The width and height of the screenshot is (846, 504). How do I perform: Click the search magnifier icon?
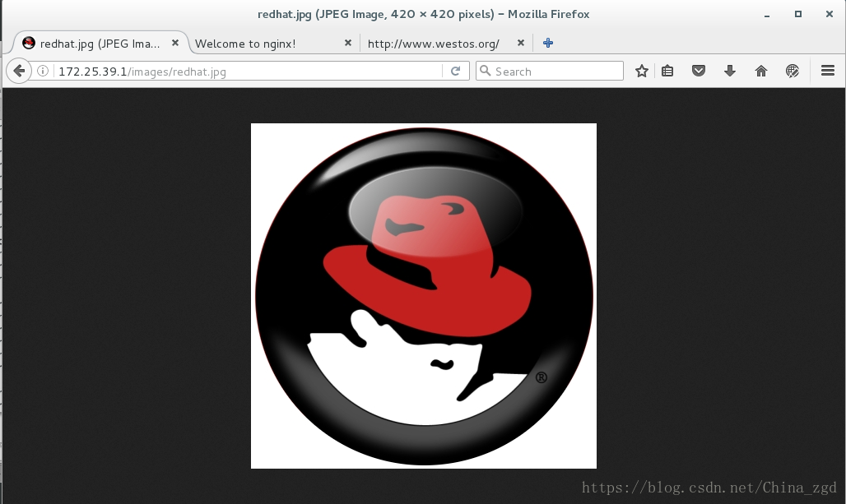(486, 71)
